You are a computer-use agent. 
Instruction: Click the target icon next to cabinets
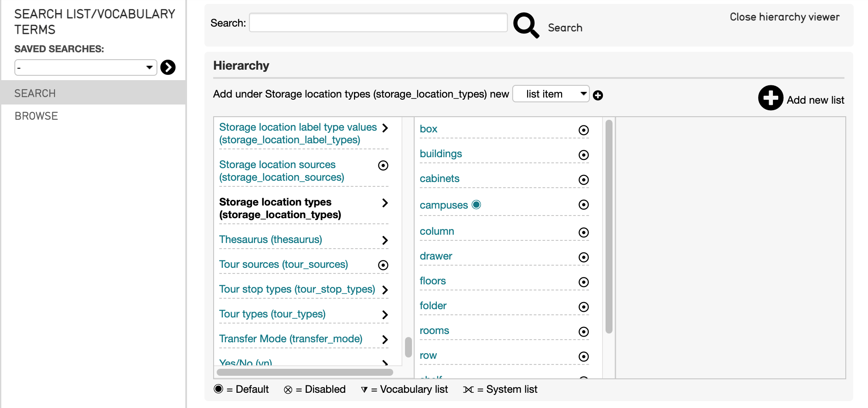click(x=583, y=180)
